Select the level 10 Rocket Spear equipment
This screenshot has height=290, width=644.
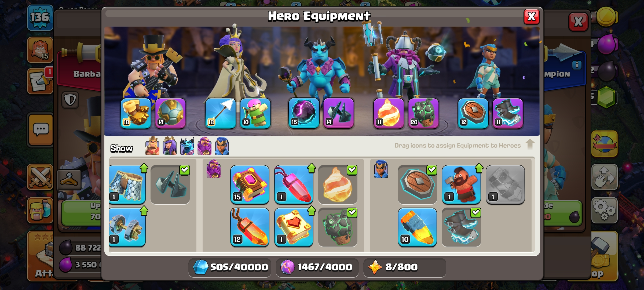pyautogui.click(x=417, y=227)
